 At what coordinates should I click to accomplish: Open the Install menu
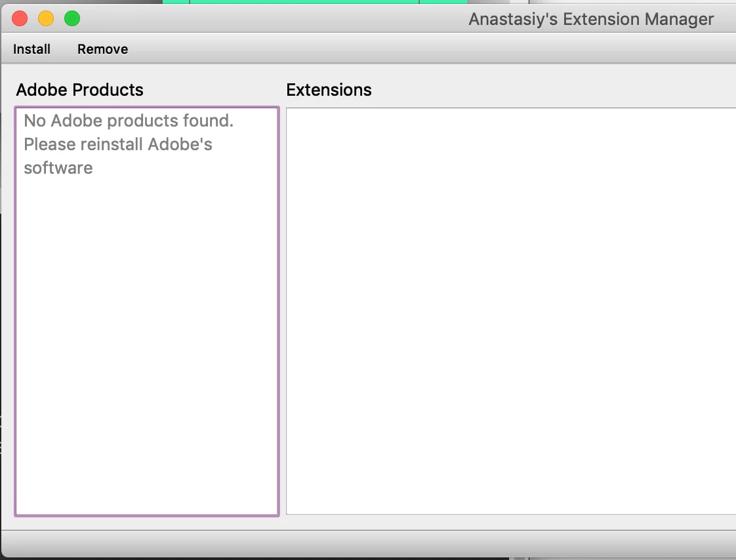point(31,49)
